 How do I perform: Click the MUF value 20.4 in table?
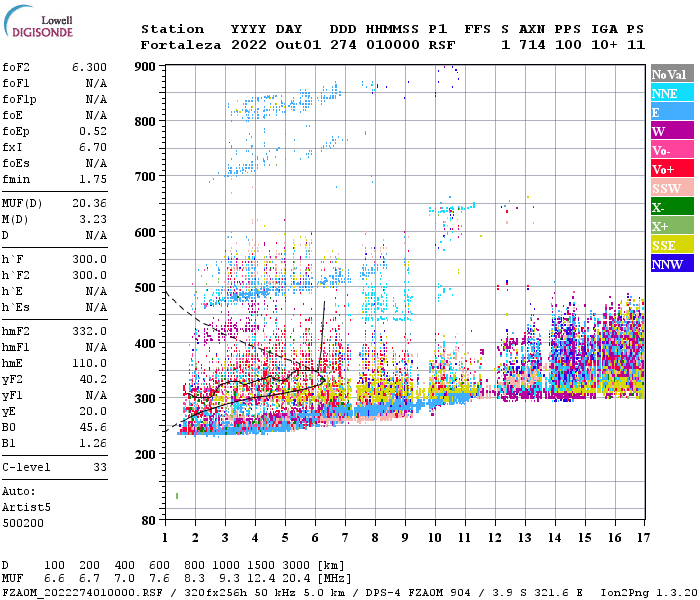296,579
